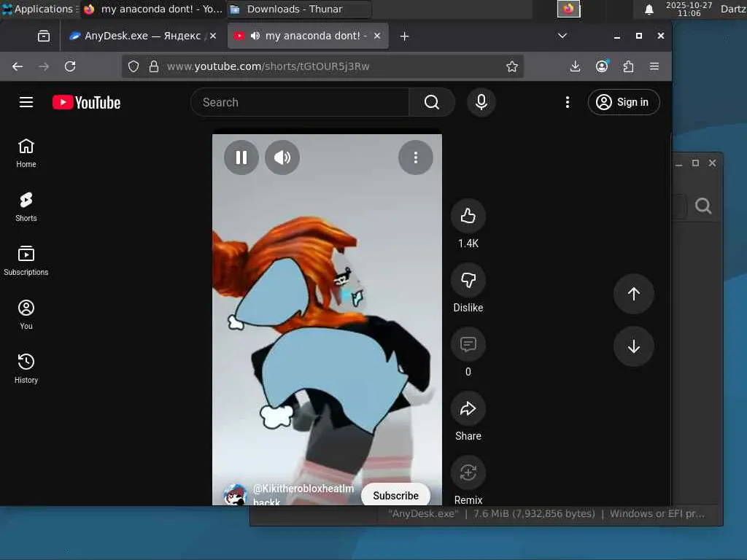The image size is (747, 560).
Task: Open the Firefox Extensions puzzle icon
Action: click(628, 66)
